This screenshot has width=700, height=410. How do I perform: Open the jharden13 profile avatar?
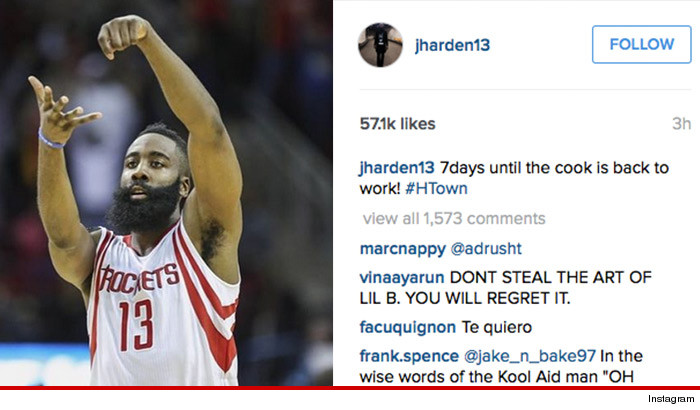click(380, 45)
